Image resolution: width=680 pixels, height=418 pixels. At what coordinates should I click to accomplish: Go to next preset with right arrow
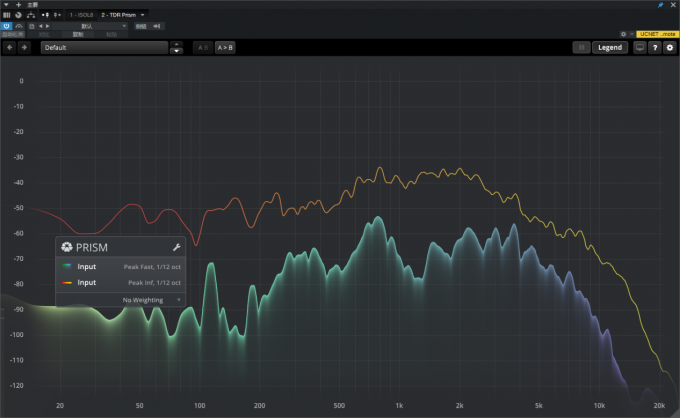(24, 47)
